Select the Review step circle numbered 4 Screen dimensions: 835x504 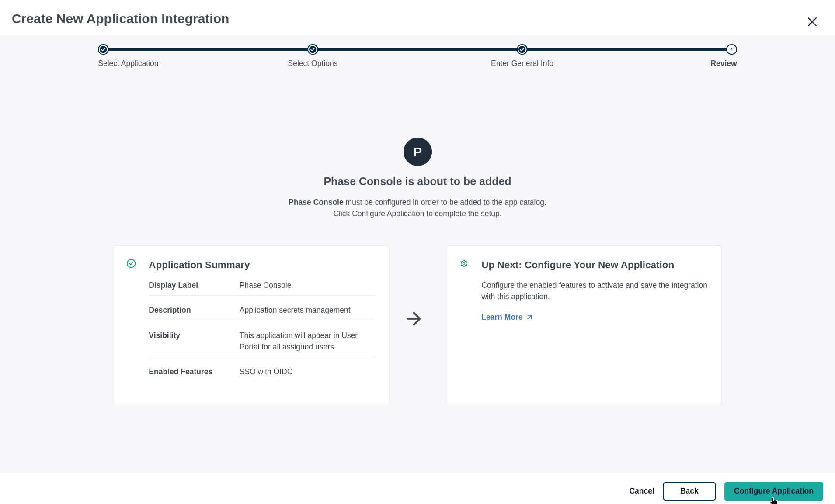click(x=731, y=49)
